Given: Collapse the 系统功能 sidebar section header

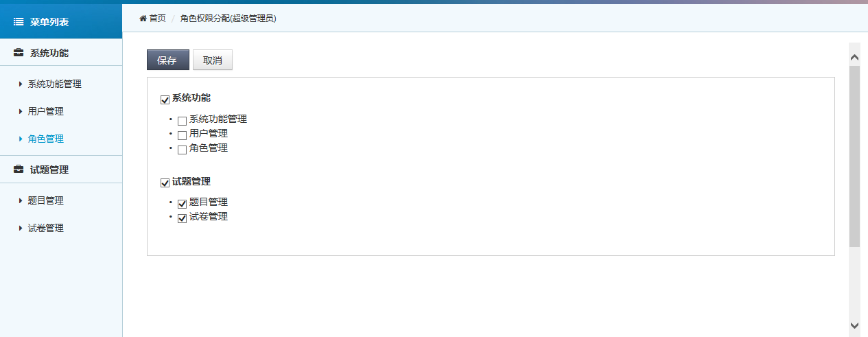Looking at the screenshot, I should pos(61,53).
